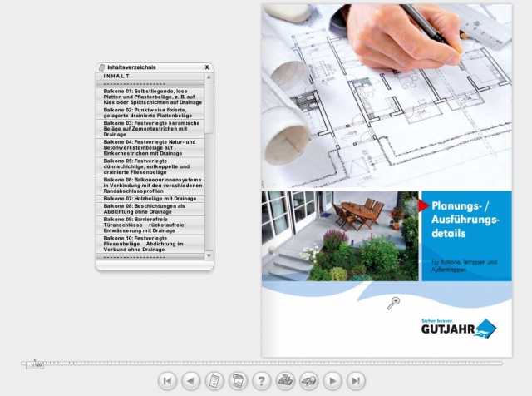Jump to the first page

tap(167, 380)
